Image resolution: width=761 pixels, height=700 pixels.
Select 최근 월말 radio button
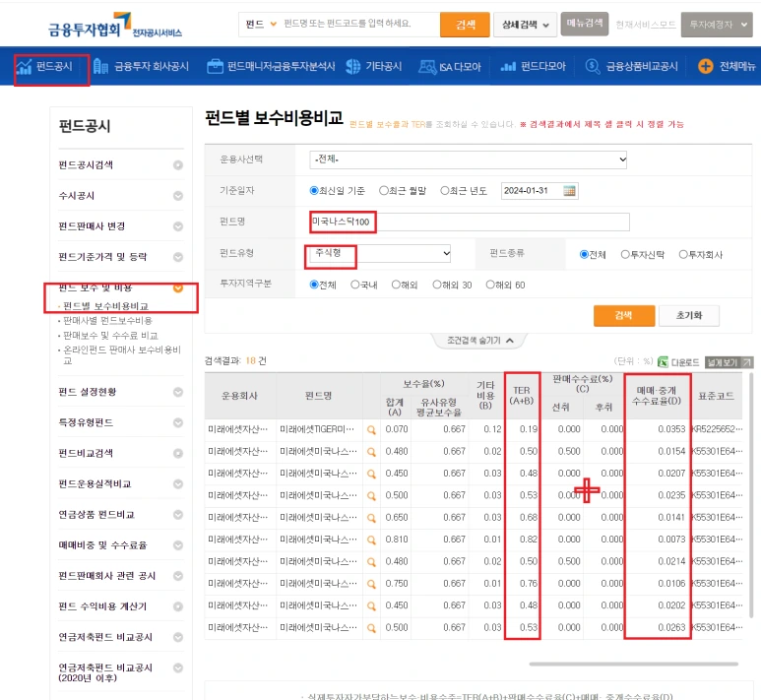tap(383, 190)
